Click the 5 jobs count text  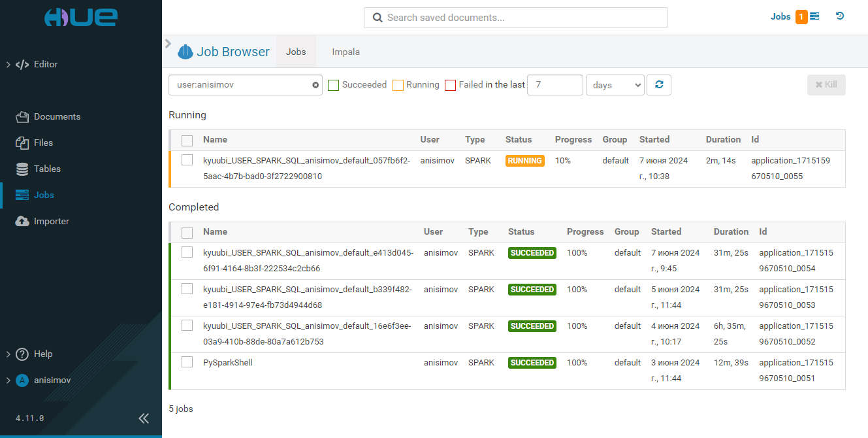pyautogui.click(x=181, y=409)
